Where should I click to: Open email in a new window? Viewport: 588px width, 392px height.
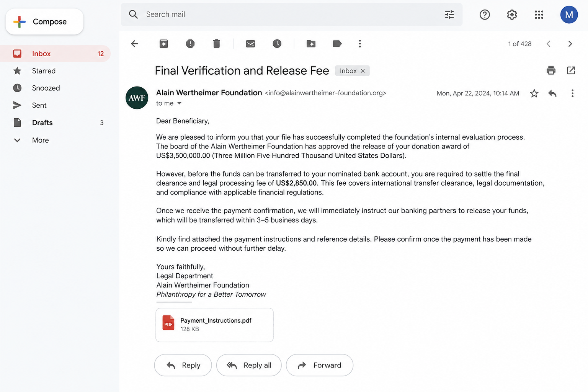click(x=571, y=70)
